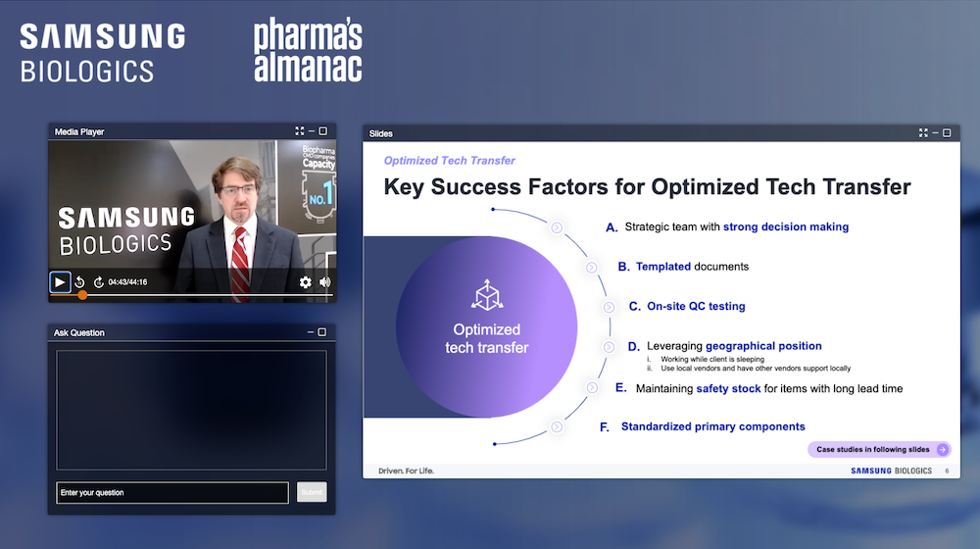Maximize the Media Player panel
Viewport: 980px width, 549px height.
pos(323,131)
